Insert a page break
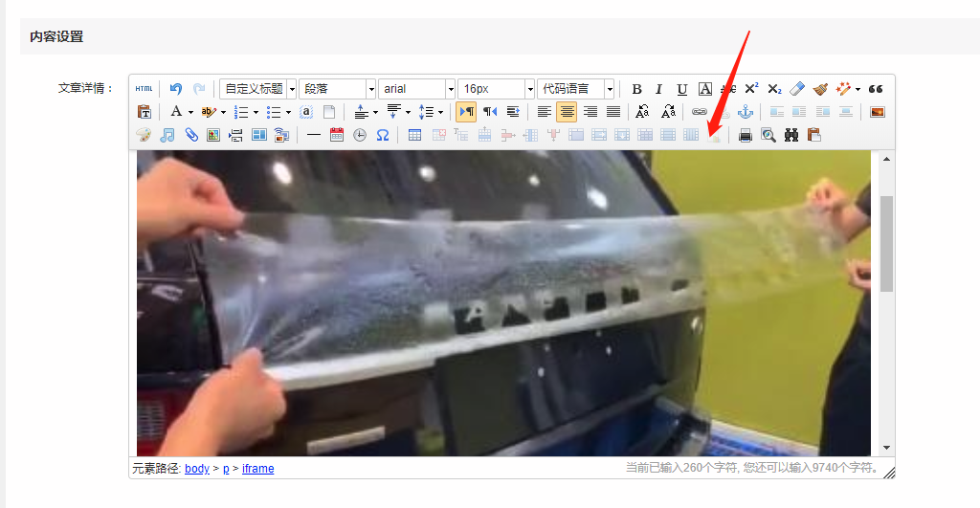 point(235,135)
